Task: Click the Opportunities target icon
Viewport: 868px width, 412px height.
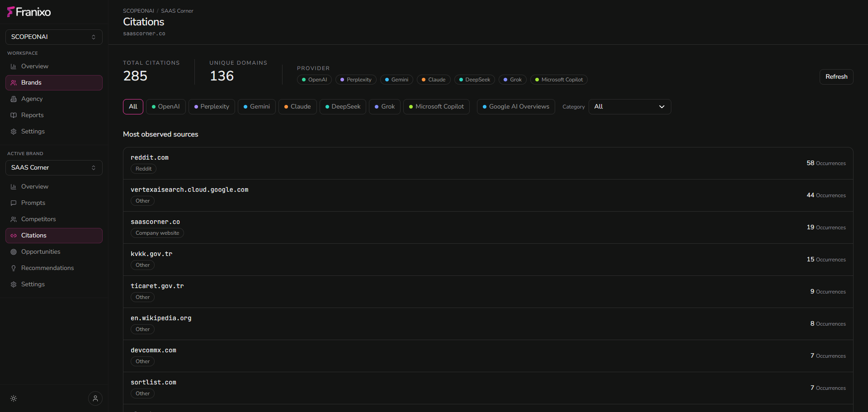Action: pos(14,252)
